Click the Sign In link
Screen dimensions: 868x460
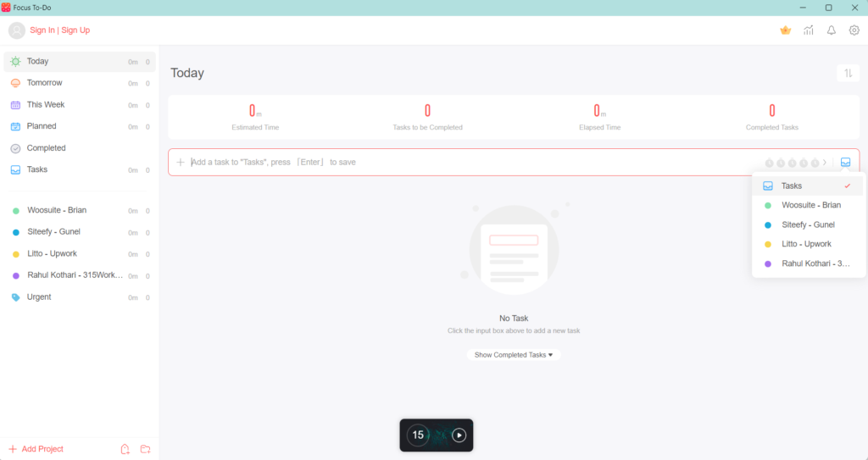click(42, 30)
